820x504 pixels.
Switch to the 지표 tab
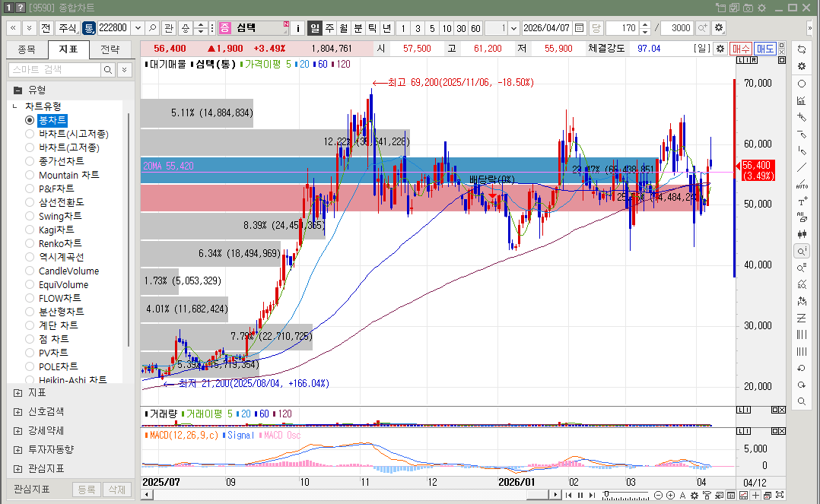click(68, 49)
